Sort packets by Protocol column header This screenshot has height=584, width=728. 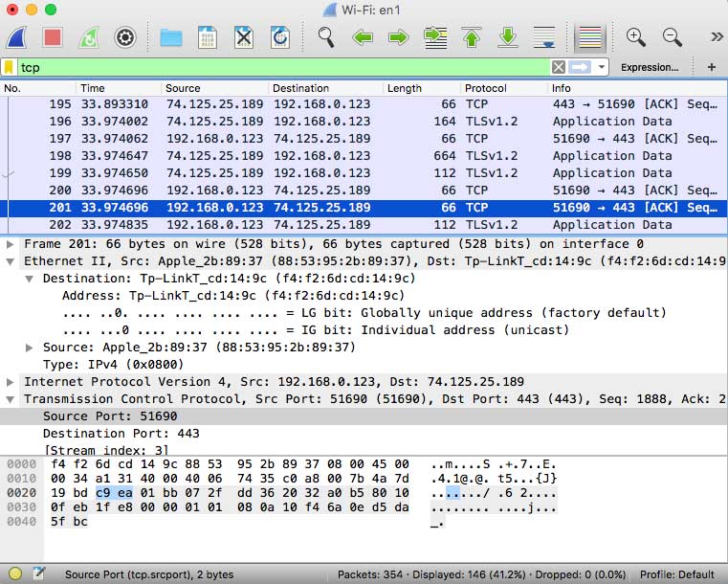485,88
